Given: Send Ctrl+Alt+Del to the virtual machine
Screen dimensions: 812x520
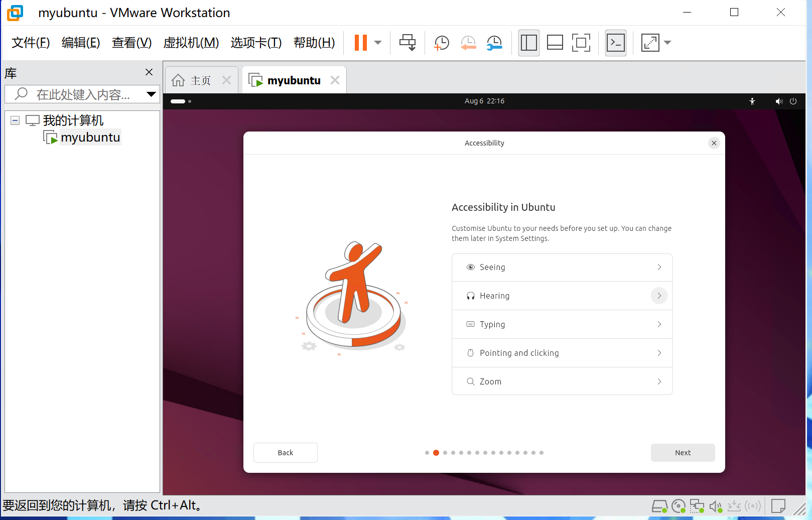Looking at the screenshot, I should (x=408, y=43).
